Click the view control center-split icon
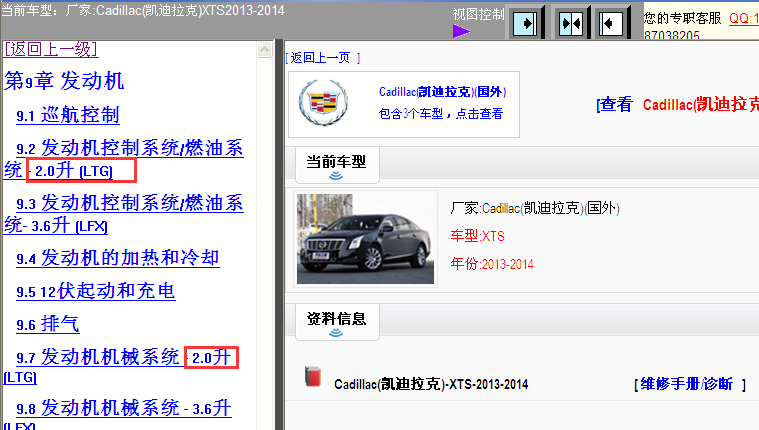Image resolution: width=759 pixels, height=430 pixels. coord(570,23)
